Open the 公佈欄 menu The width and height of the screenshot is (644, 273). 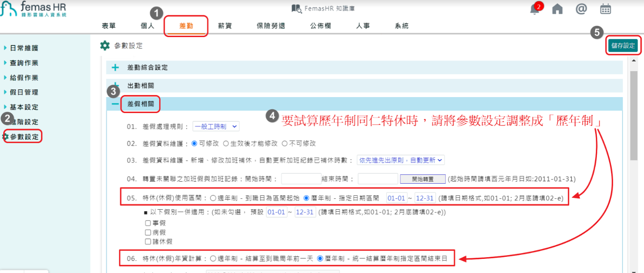(x=320, y=26)
